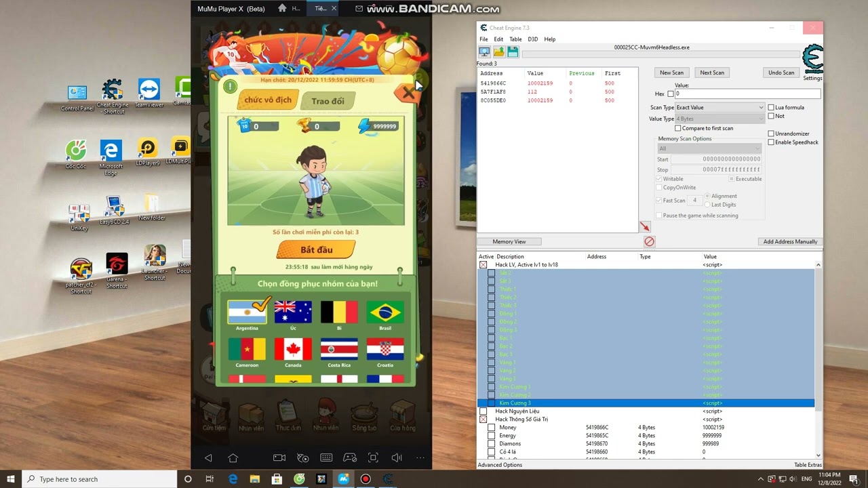Open Microsoft Store from taskbar
Viewport: 868px width, 488px height.
[x=277, y=479]
